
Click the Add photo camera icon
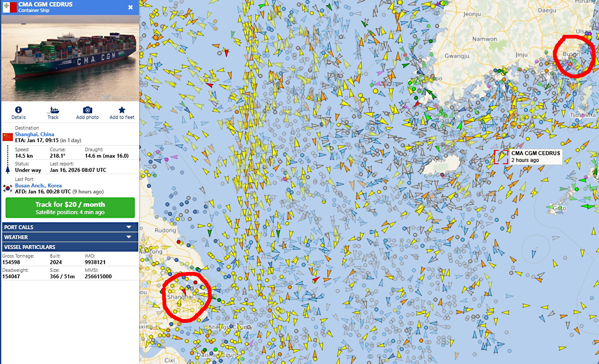87,110
